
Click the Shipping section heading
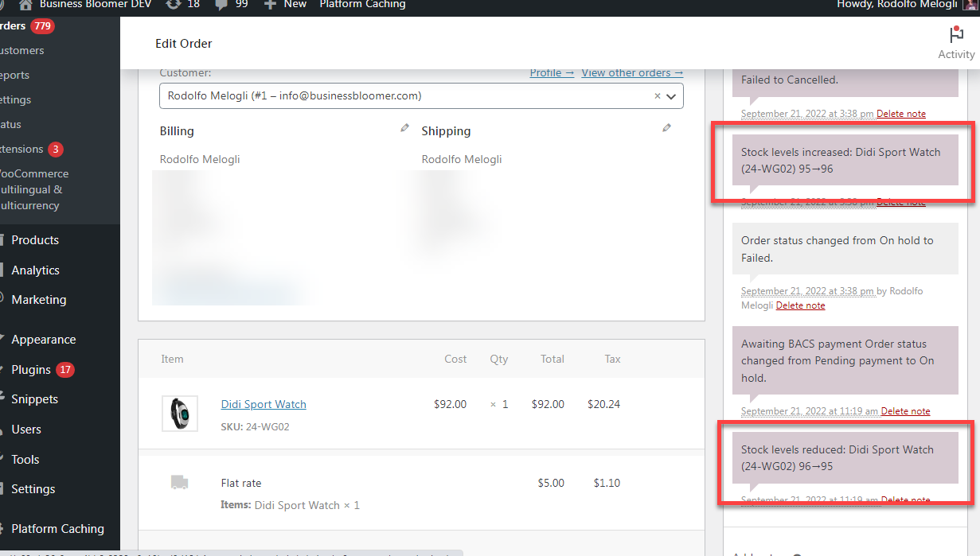[446, 130]
